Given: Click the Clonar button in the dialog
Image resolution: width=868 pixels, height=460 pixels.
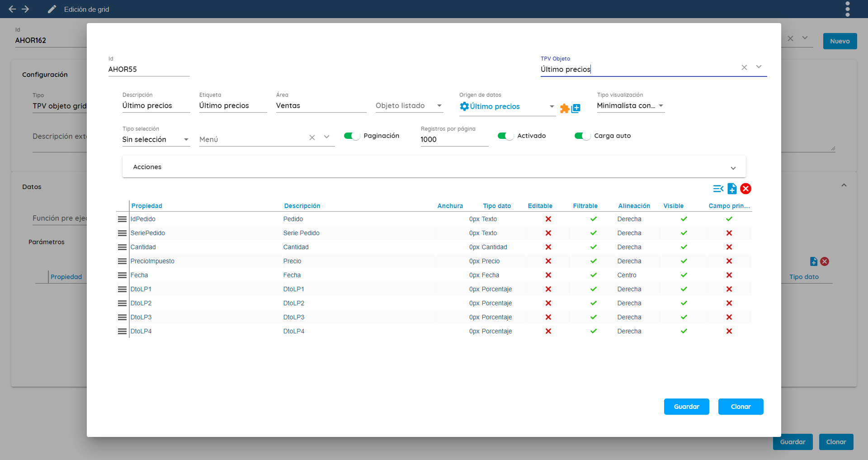Looking at the screenshot, I should pyautogui.click(x=741, y=407).
